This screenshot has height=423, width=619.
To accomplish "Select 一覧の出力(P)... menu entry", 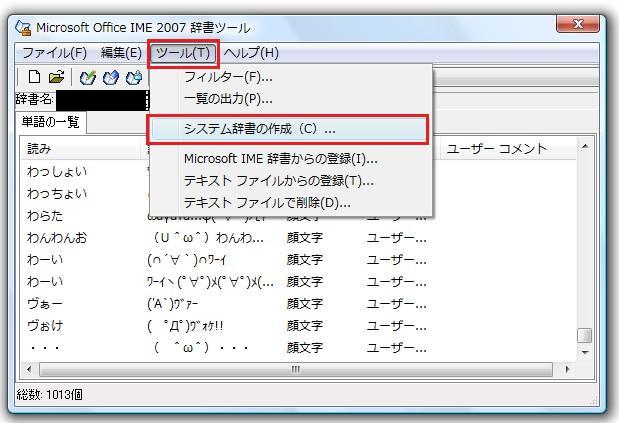I will pyautogui.click(x=228, y=99).
